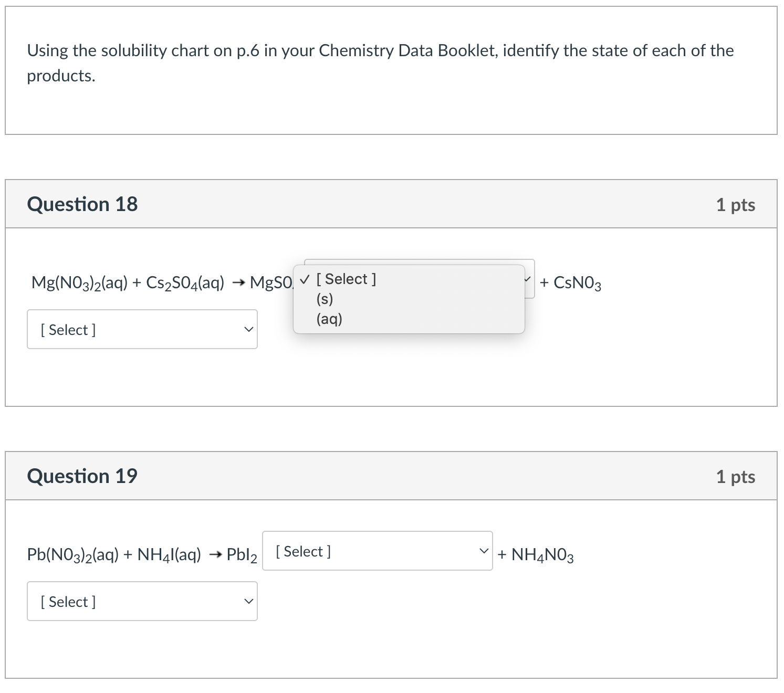Open the [ Select ] dropdown below the Question 18 equation
784x693 pixels.
coord(142,329)
